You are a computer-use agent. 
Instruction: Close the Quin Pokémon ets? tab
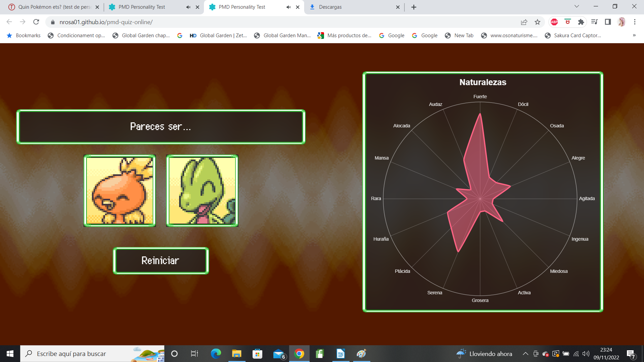[x=97, y=7]
